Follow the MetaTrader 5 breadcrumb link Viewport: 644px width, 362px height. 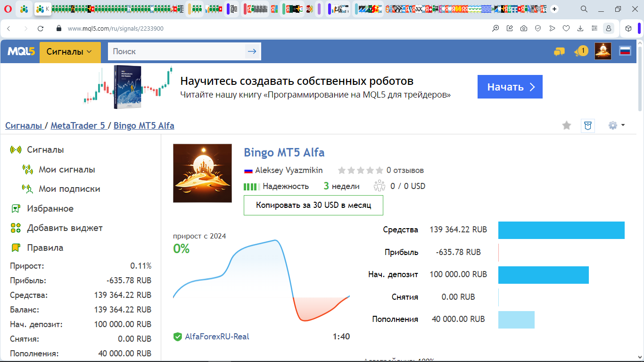pos(78,126)
